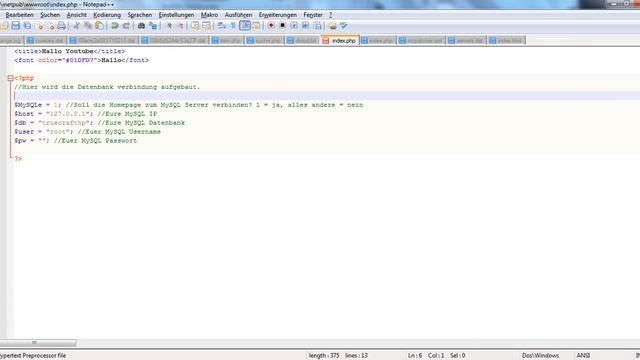Screen dimensions: 640x360
Task: Collapse the <?php code block fold marker
Action: pyautogui.click(x=10, y=78)
